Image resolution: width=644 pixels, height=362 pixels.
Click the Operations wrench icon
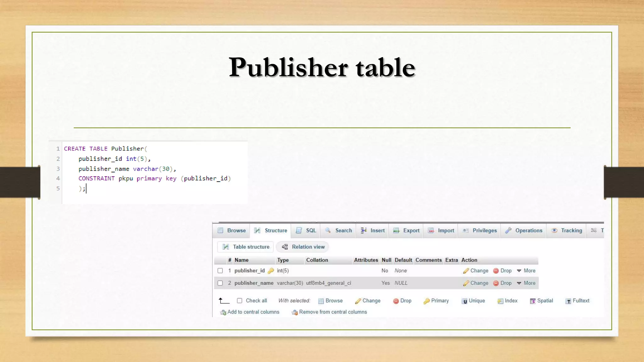[508, 230]
